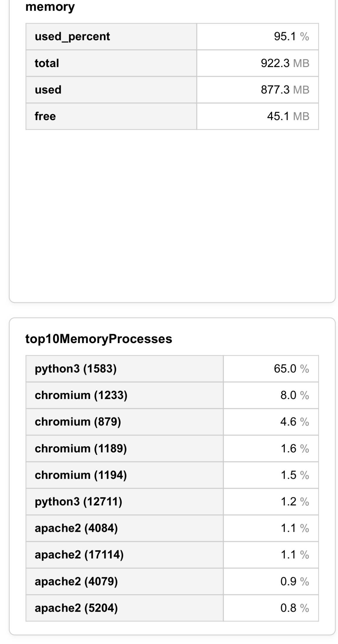The width and height of the screenshot is (338, 644).
Task: Click the memory section heading
Action: (x=50, y=7)
